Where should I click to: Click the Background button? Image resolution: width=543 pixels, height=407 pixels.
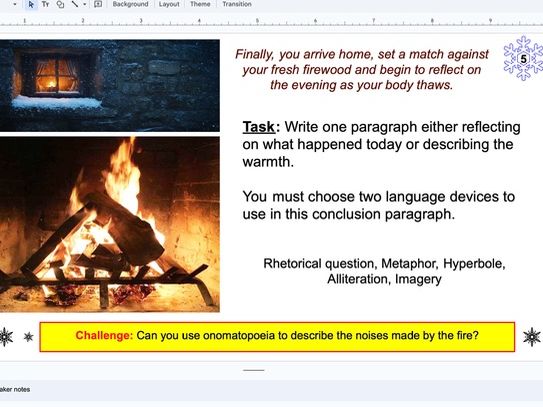[130, 5]
